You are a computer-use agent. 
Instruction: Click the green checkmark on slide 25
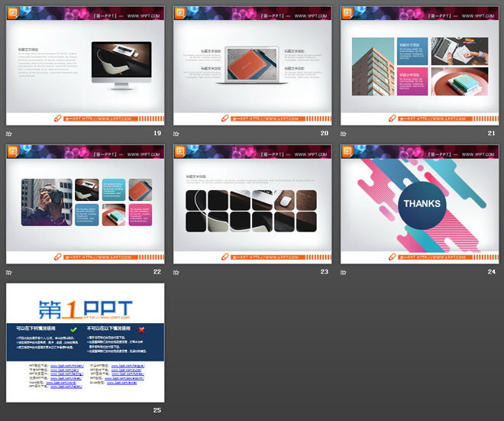73,329
